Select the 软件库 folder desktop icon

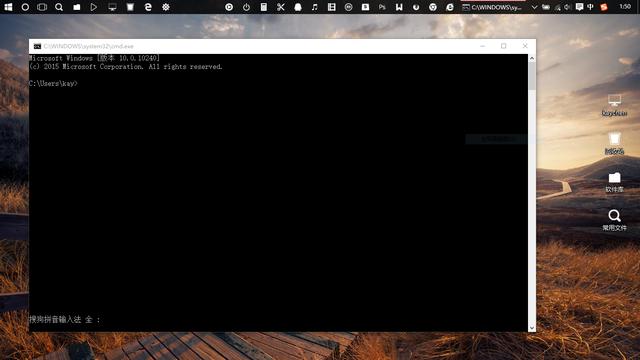614,182
